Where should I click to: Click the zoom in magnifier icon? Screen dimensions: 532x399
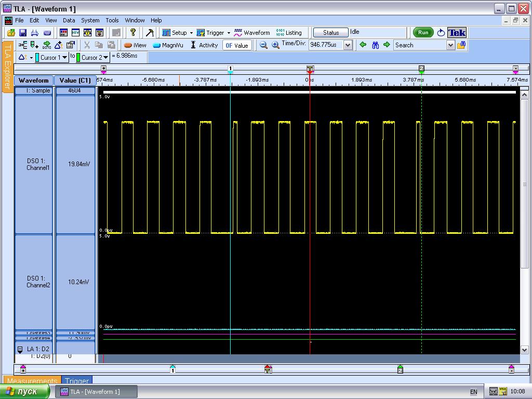(x=275, y=45)
